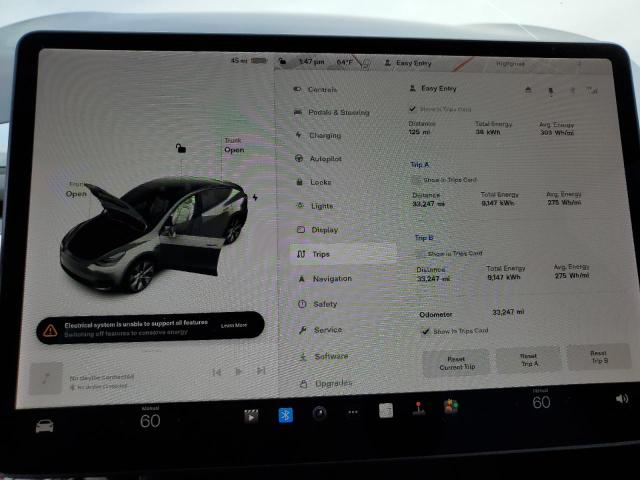Tap the Trunk Open control

coord(234,145)
